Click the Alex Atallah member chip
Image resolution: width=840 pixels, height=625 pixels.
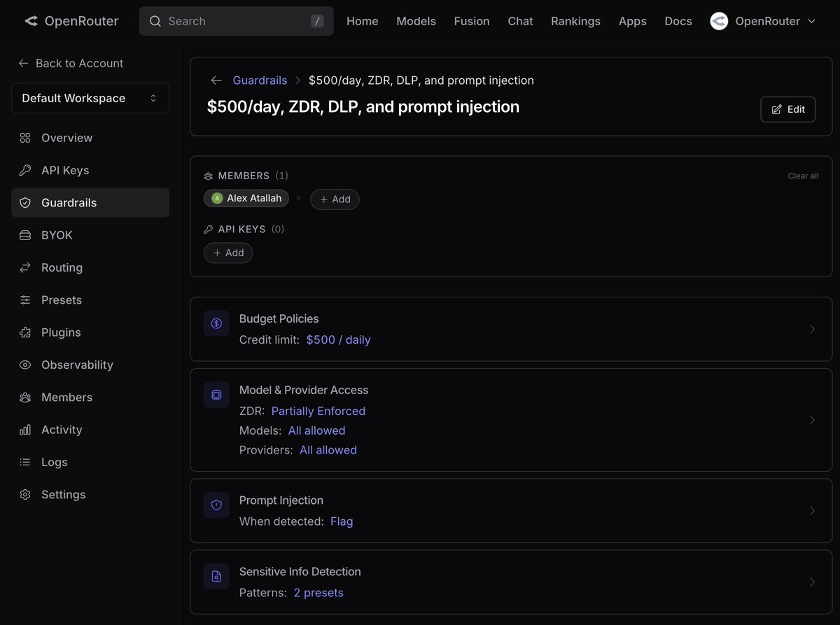point(246,199)
